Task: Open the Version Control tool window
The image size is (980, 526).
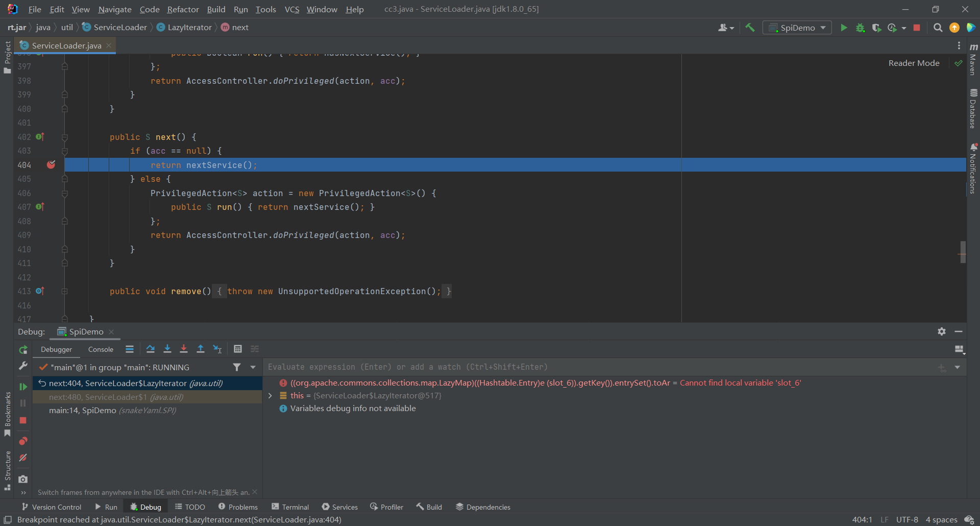Action: click(52, 507)
